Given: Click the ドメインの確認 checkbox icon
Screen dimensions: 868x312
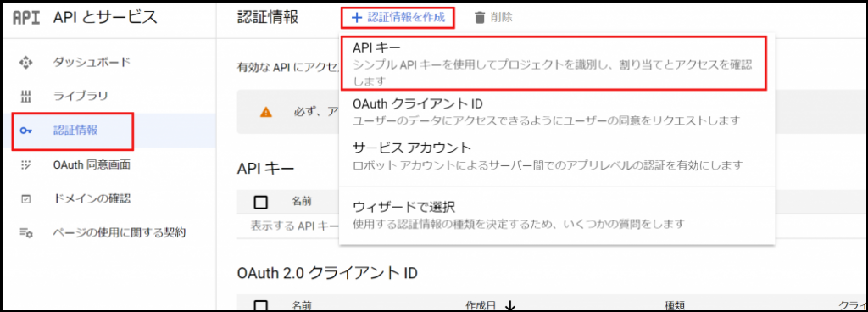Looking at the screenshot, I should pyautogui.click(x=26, y=198).
